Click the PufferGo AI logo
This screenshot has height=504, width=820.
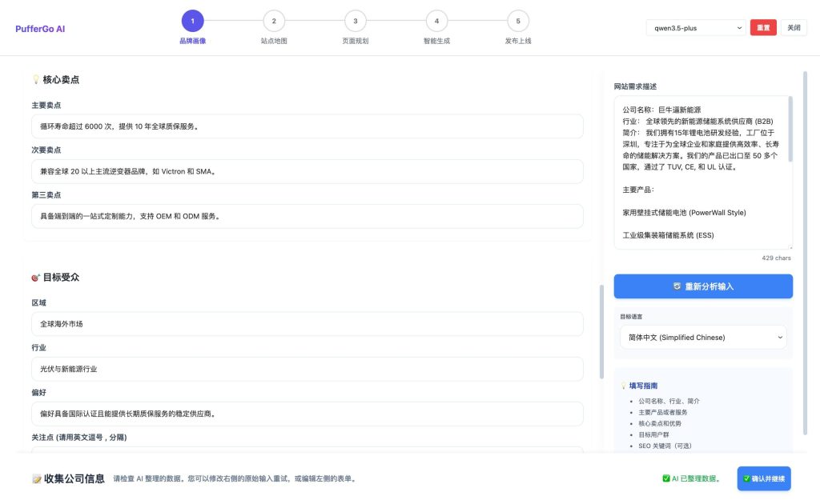38,27
